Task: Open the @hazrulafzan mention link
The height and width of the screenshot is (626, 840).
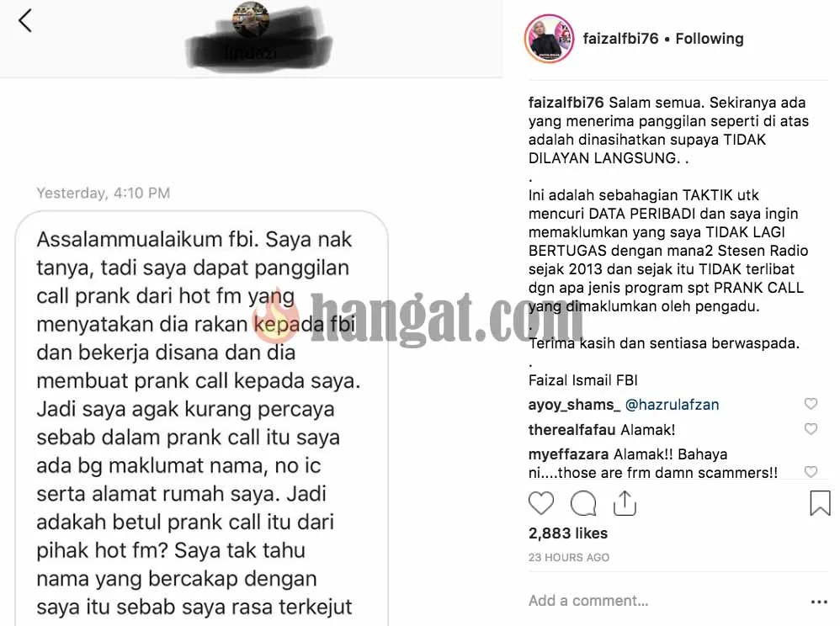Action: [672, 405]
